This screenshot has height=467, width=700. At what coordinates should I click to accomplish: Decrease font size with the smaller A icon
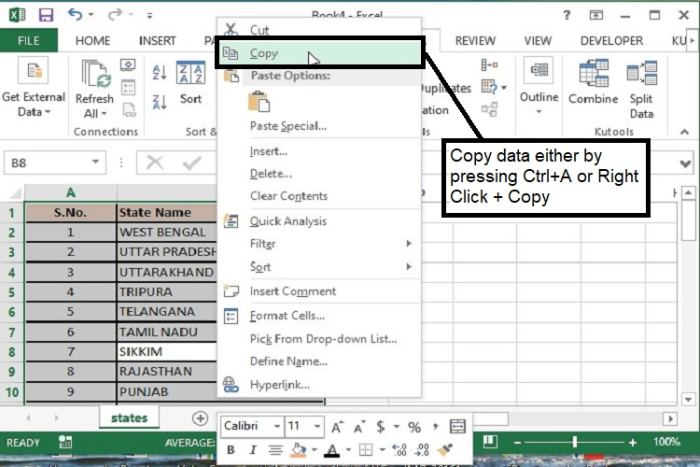pos(359,426)
